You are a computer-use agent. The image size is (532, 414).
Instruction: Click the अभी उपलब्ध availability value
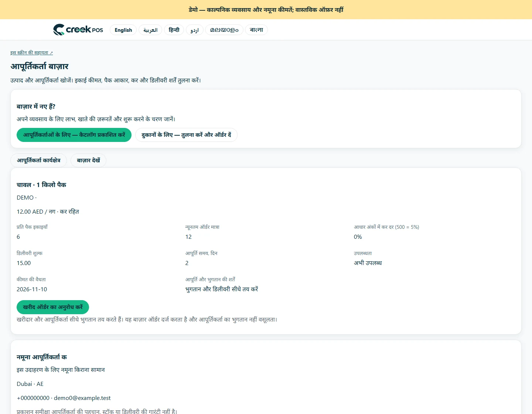[x=368, y=263]
